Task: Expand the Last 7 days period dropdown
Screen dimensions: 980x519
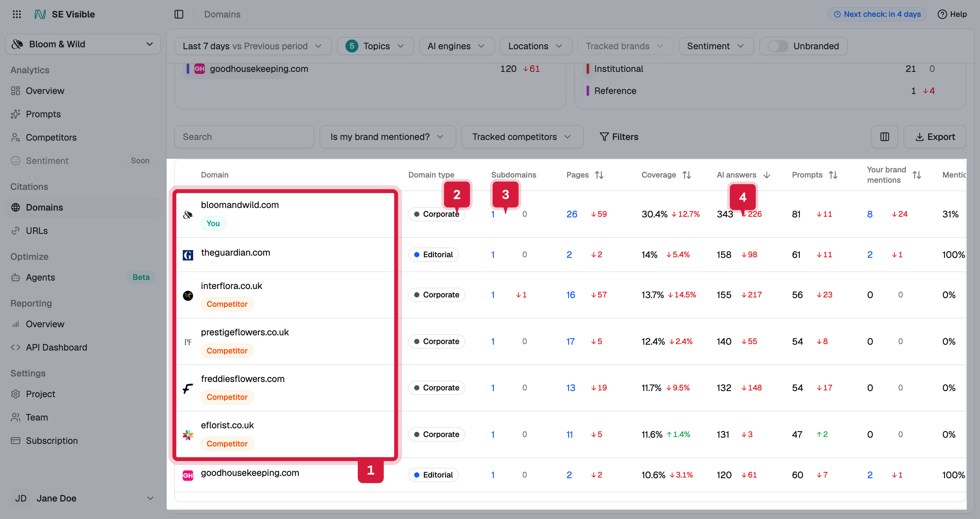Action: point(252,46)
